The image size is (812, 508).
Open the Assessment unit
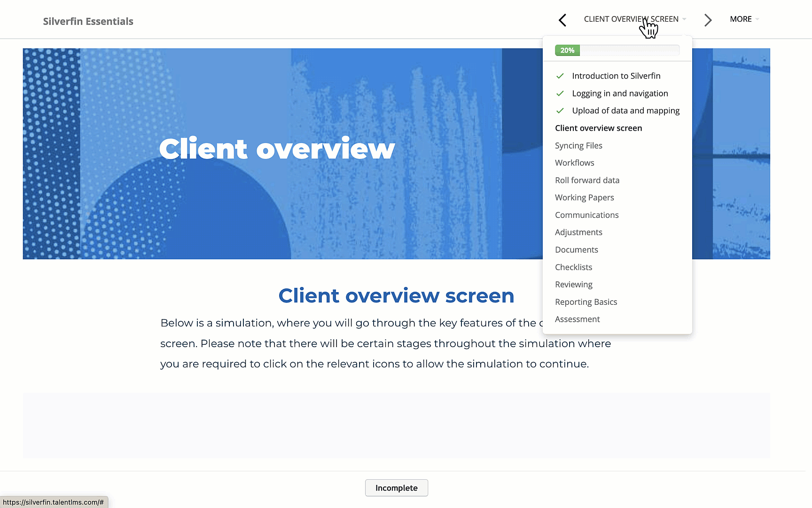click(x=577, y=319)
